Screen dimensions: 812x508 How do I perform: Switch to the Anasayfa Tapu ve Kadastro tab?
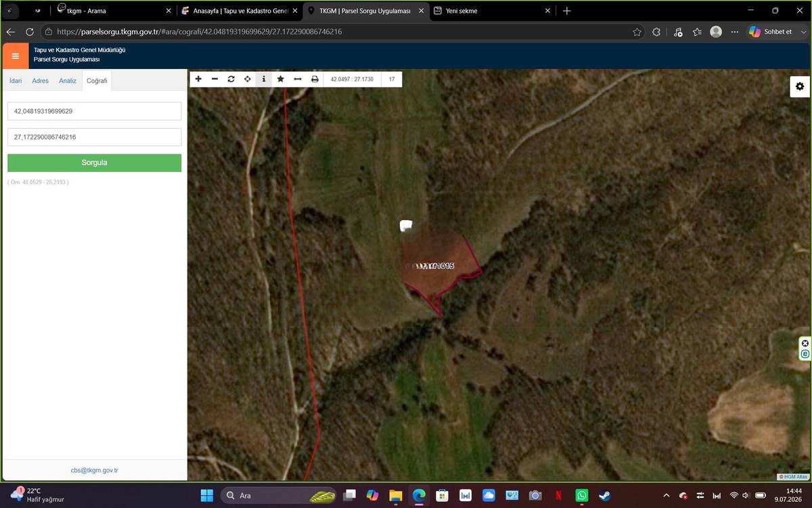240,11
